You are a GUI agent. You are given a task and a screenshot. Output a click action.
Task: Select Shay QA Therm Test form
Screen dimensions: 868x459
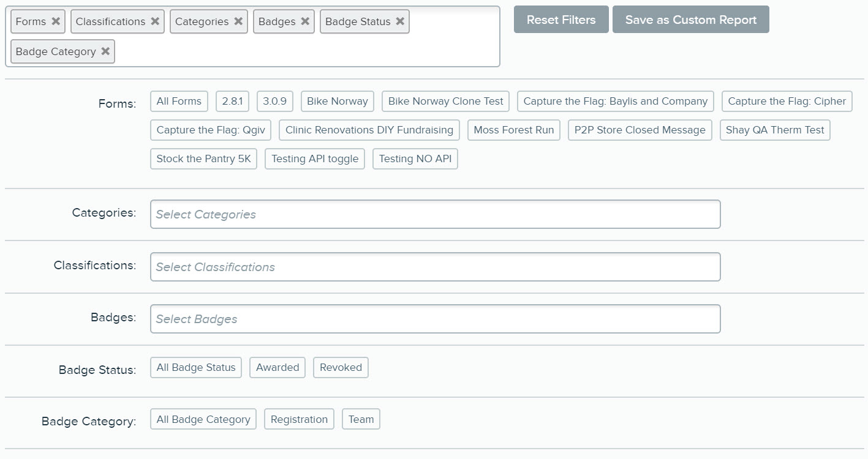pos(775,130)
